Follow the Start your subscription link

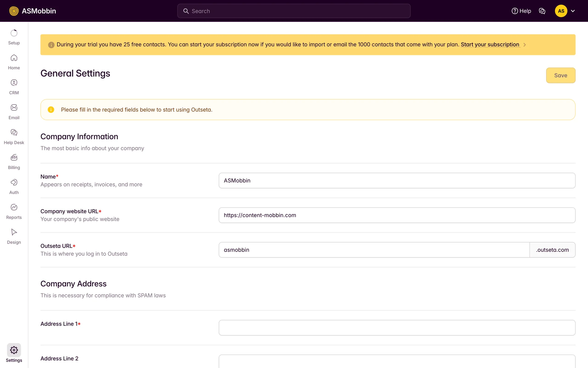coord(490,44)
